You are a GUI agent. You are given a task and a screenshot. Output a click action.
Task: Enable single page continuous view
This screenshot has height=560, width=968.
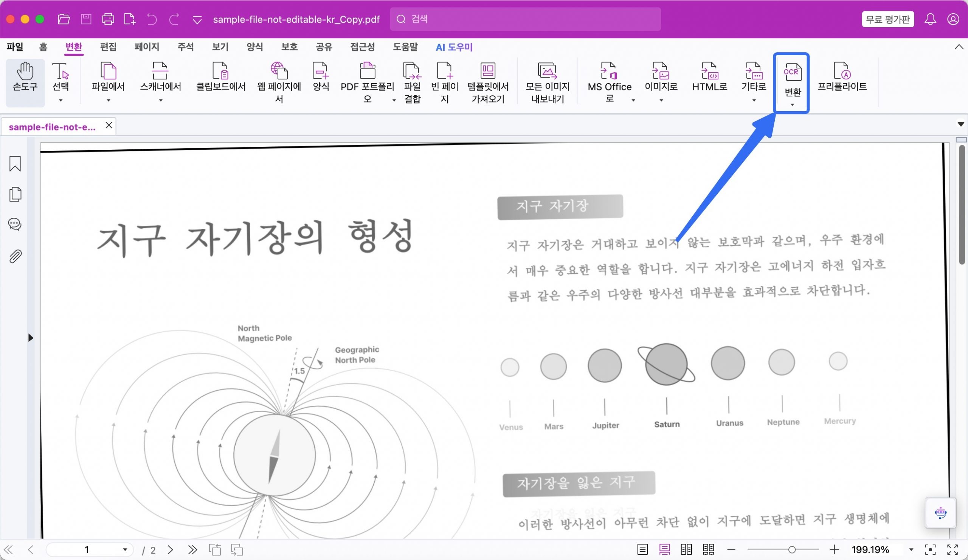pyautogui.click(x=664, y=550)
